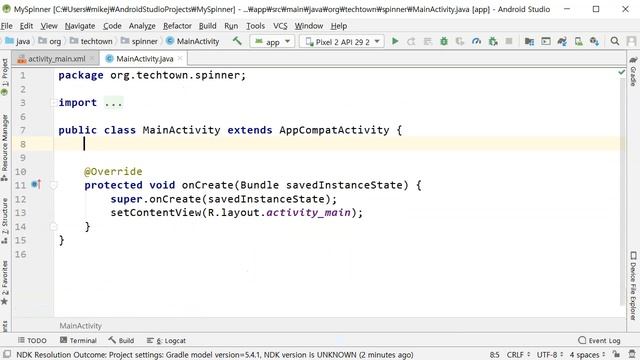Screen dimensions: 640x360
Task: Open the Profiler gauge icon
Action: tap(476, 41)
